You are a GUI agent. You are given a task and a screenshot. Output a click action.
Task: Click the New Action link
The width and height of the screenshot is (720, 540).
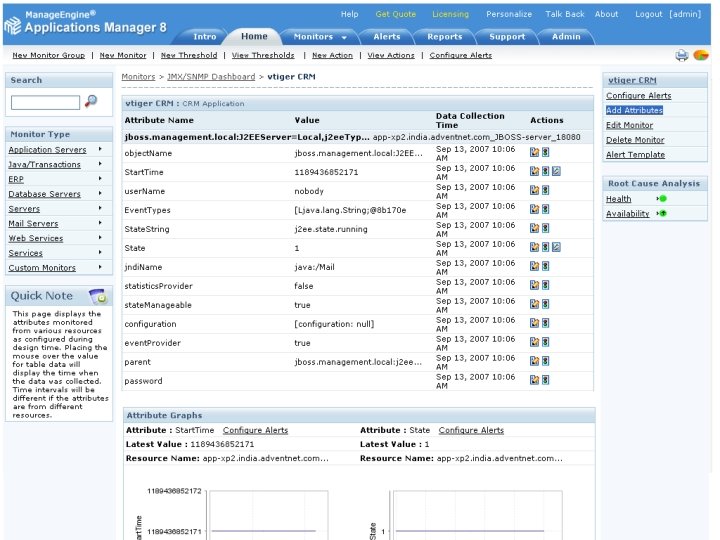click(332, 55)
